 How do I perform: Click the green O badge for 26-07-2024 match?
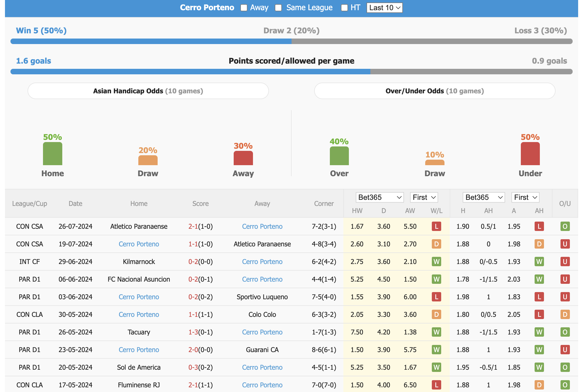[x=565, y=226]
